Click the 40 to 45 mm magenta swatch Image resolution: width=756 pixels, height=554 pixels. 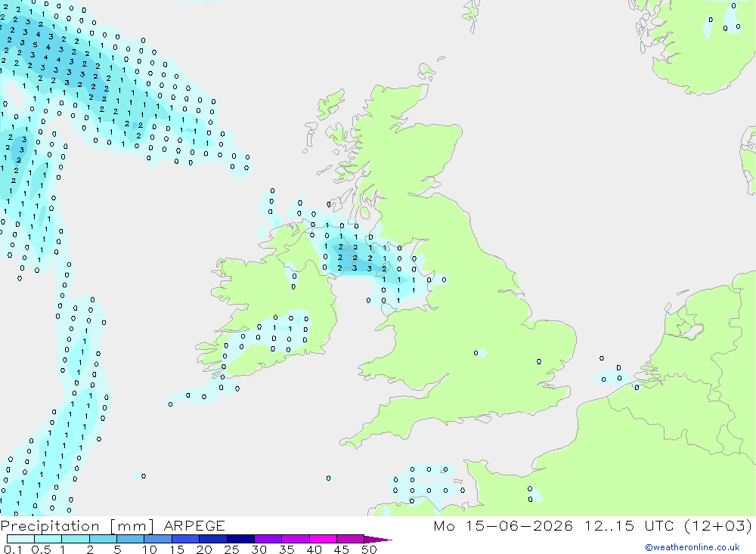[323, 539]
